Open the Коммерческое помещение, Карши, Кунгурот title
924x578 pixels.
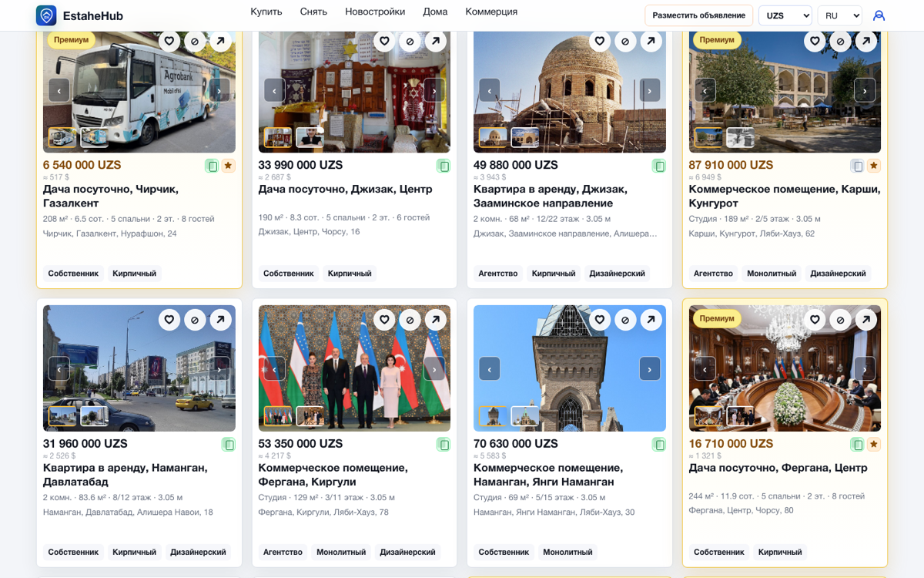click(785, 196)
